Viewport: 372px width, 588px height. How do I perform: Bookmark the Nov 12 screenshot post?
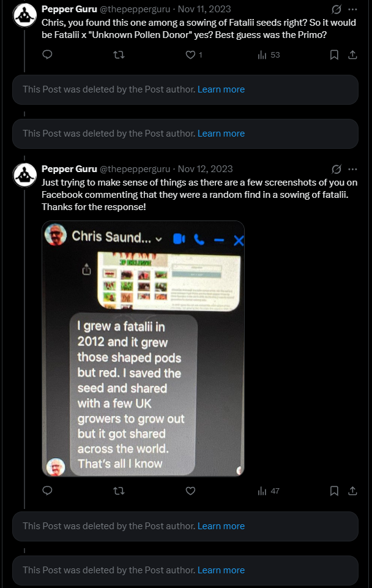(x=334, y=491)
